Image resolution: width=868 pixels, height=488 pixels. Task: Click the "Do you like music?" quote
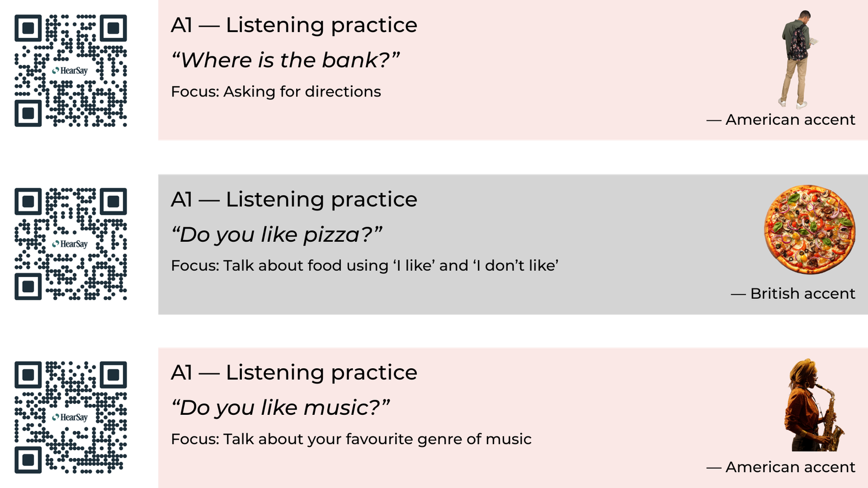280,408
